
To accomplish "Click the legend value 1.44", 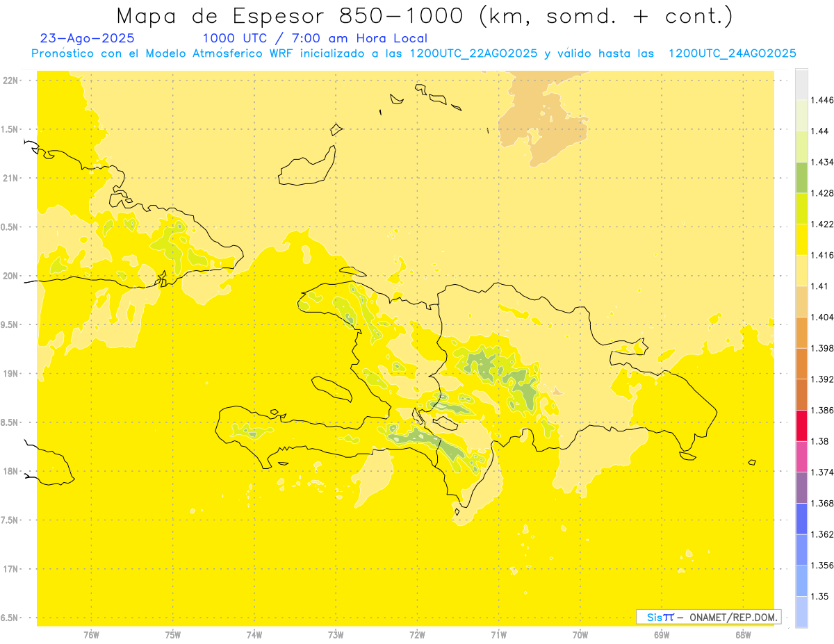I will coord(819,131).
